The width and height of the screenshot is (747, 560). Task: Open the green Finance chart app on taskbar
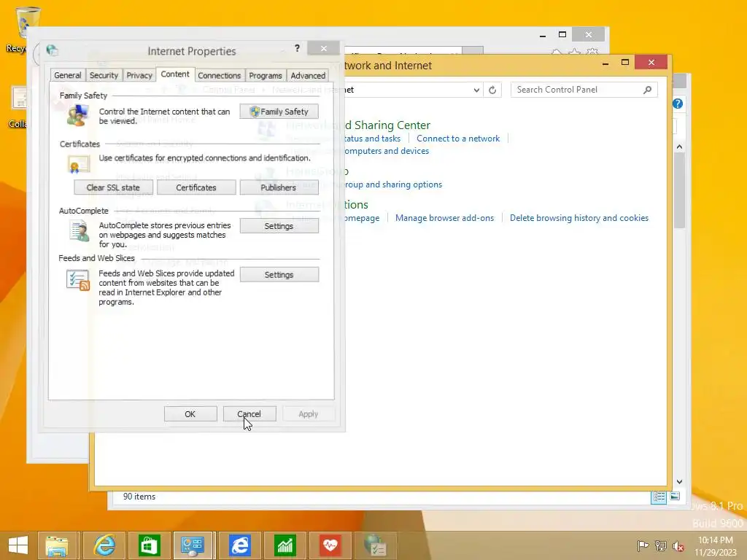285,545
